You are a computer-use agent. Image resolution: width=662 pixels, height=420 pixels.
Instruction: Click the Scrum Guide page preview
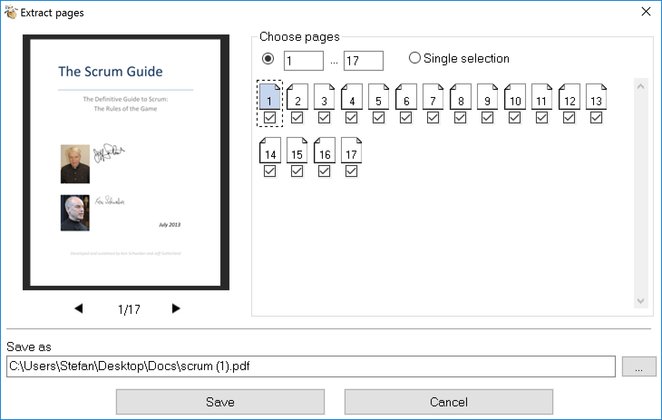126,163
